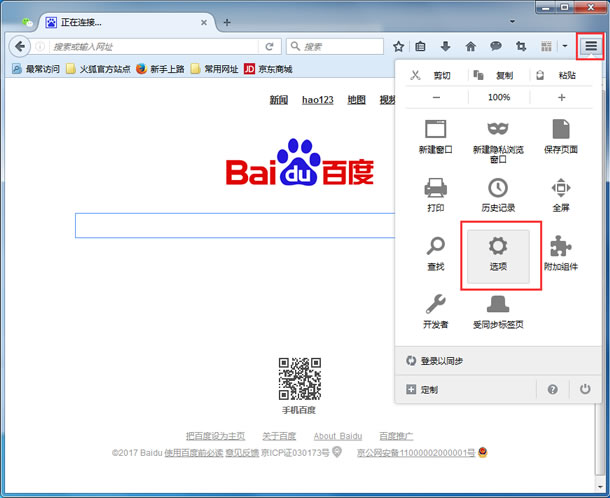Click the 新闻 link on Baidu
This screenshot has width=610, height=498.
click(x=279, y=100)
